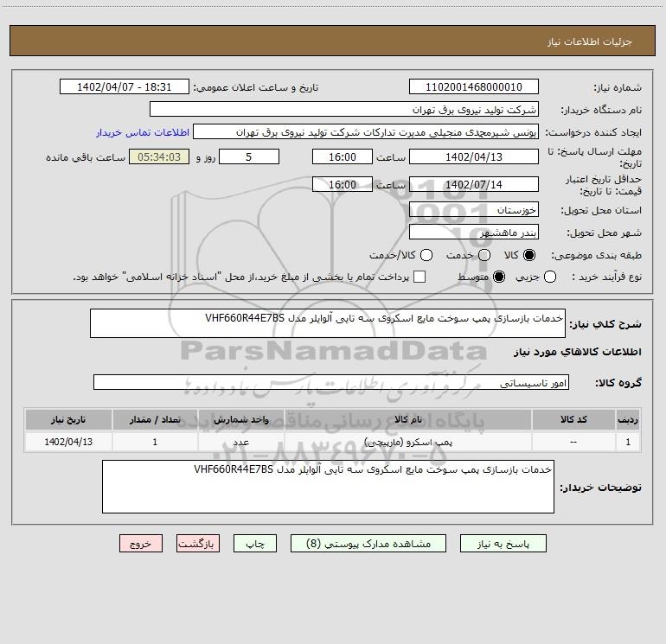Click the city field بندر ماهشهر
The width and height of the screenshot is (666, 644).
pos(474,232)
